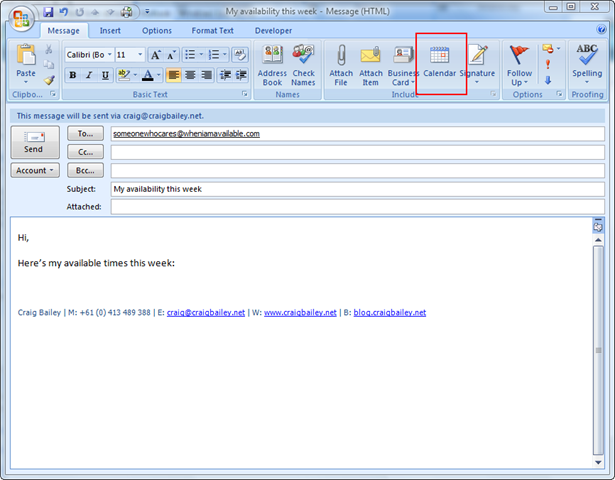Toggle Italic formatting
Viewport: 615px width, 480px height.
[x=88, y=75]
